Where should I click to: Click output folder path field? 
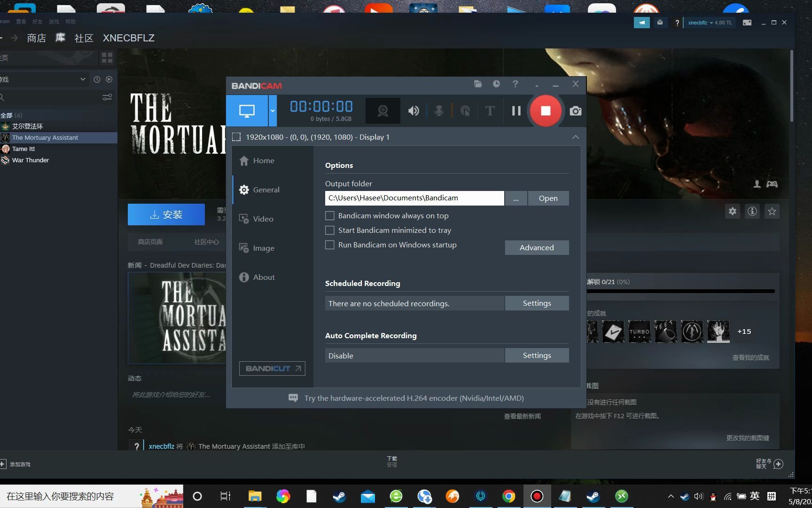[x=414, y=198]
